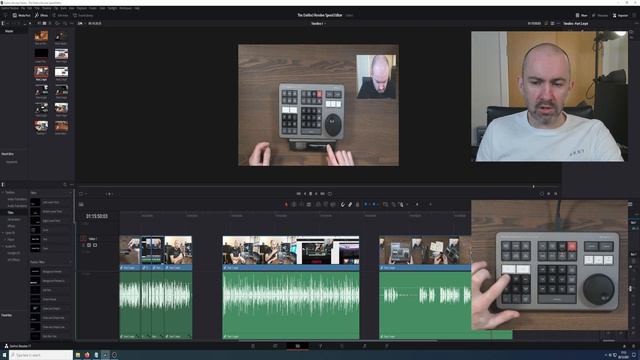Click the Windows taskbar search box

[x=41, y=355]
